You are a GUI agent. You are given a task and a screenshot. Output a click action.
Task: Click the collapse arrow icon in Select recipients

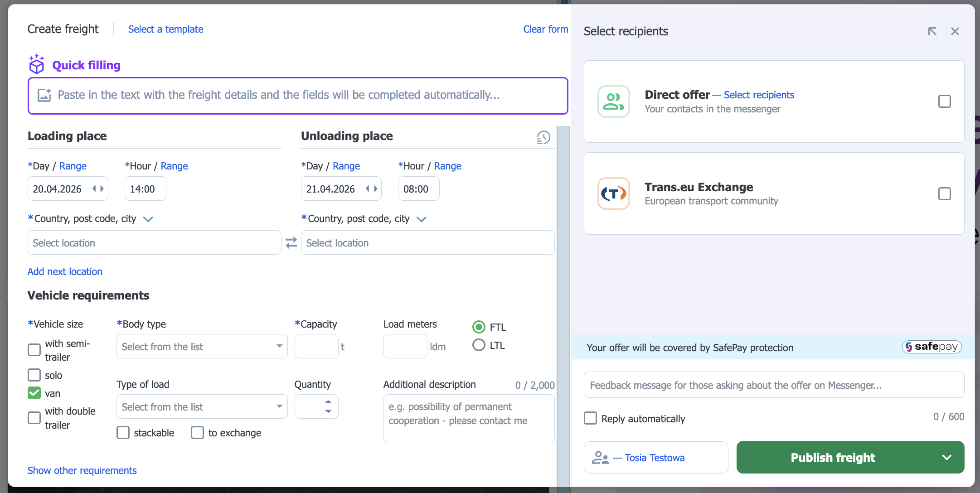[932, 31]
